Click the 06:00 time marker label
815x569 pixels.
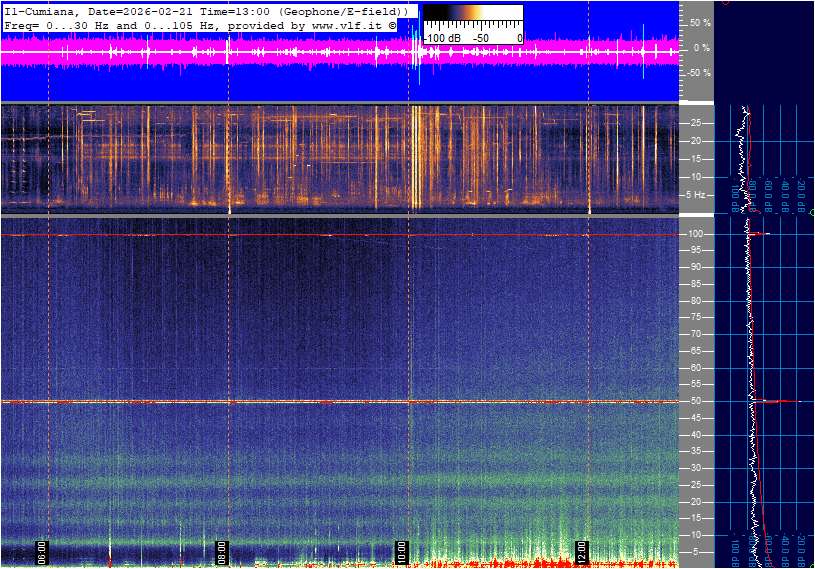[42, 552]
